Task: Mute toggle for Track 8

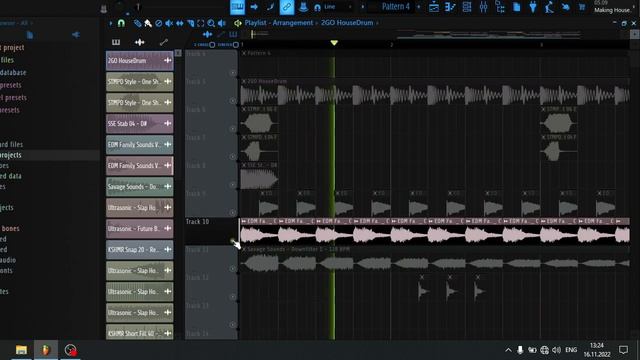Action: (x=233, y=185)
